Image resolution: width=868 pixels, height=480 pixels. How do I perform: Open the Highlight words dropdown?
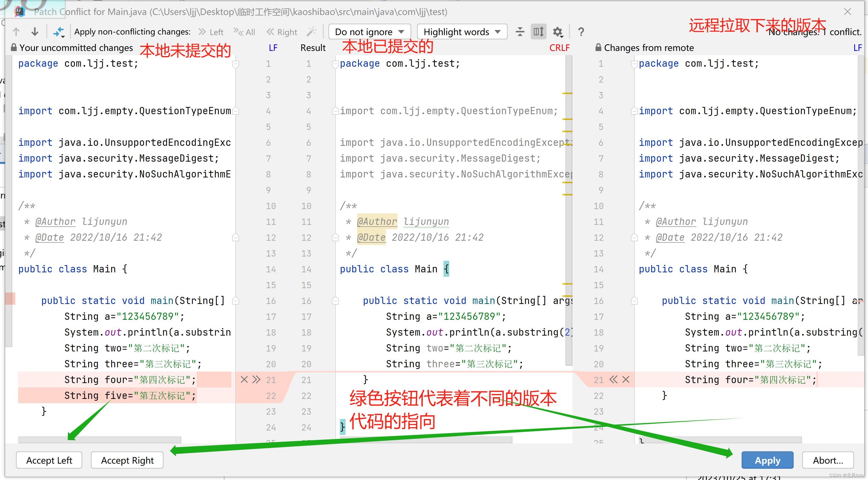(x=462, y=32)
